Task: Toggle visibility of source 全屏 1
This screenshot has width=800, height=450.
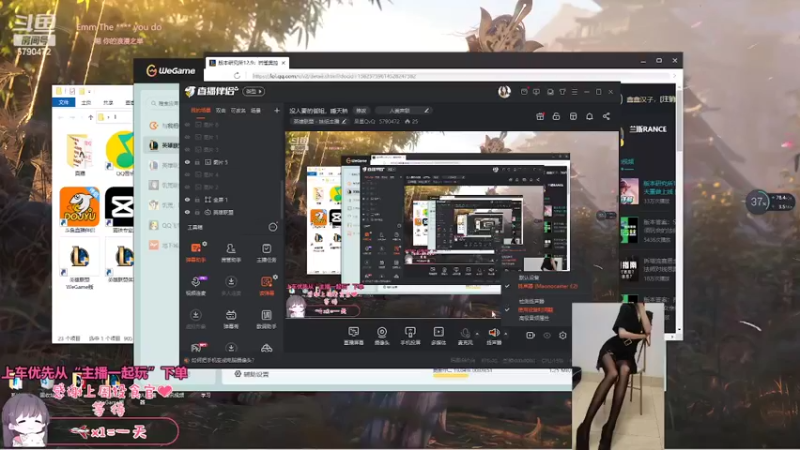Action: pyautogui.click(x=187, y=199)
